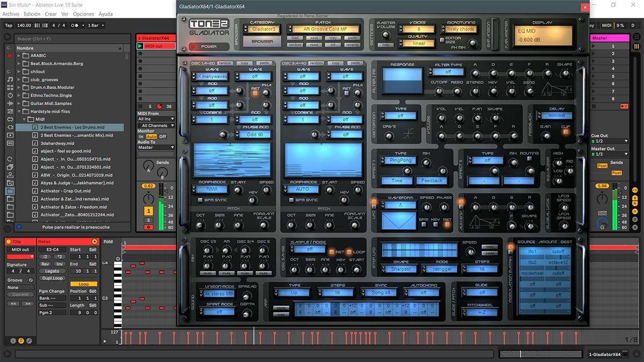The image size is (644, 362).
Task: Toggle the Feedback CLIP light
Action: (x=565, y=132)
